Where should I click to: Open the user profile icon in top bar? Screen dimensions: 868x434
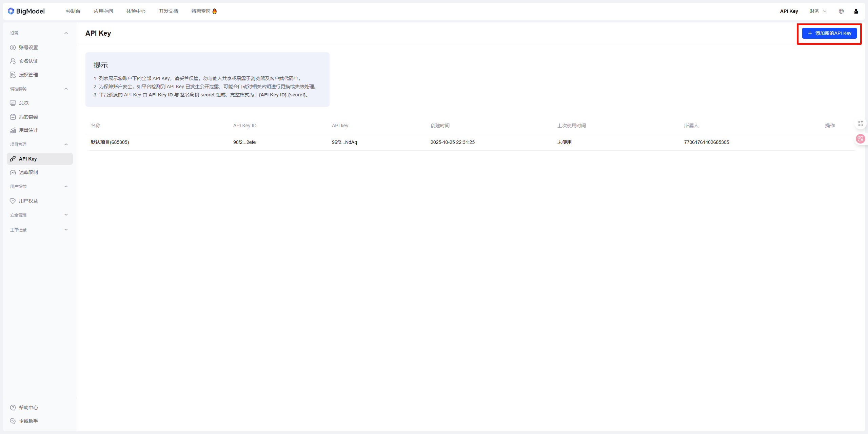point(856,11)
